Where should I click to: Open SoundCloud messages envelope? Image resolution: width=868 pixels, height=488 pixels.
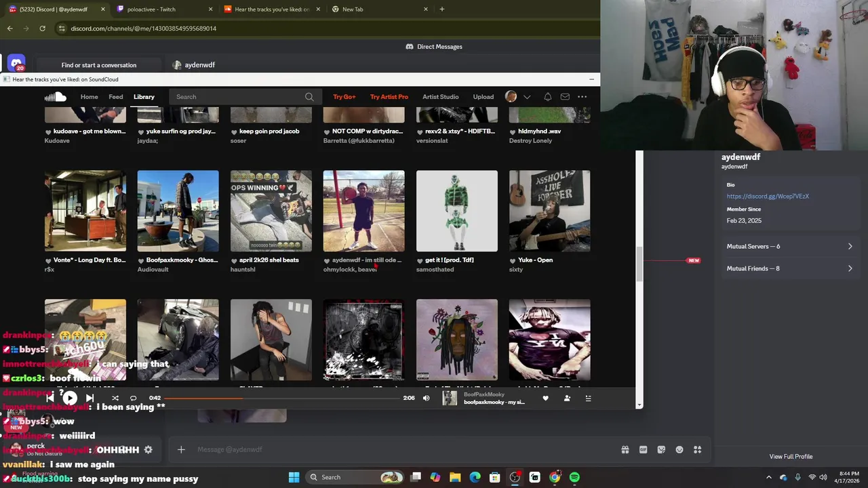pos(565,97)
